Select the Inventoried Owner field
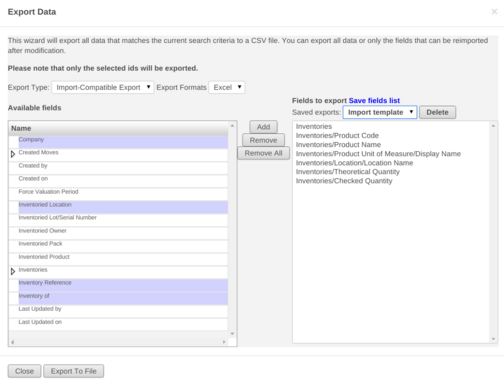 (123, 233)
